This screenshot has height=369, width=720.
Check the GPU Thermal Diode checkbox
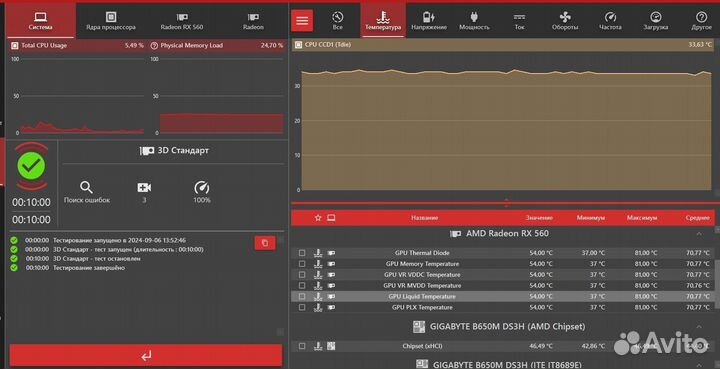[302, 253]
